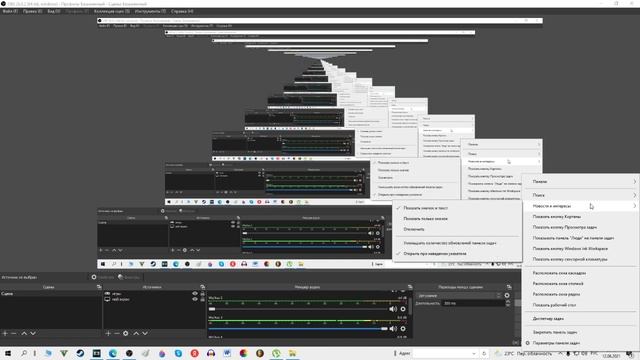Add a new scene with the plus icon

5,333
